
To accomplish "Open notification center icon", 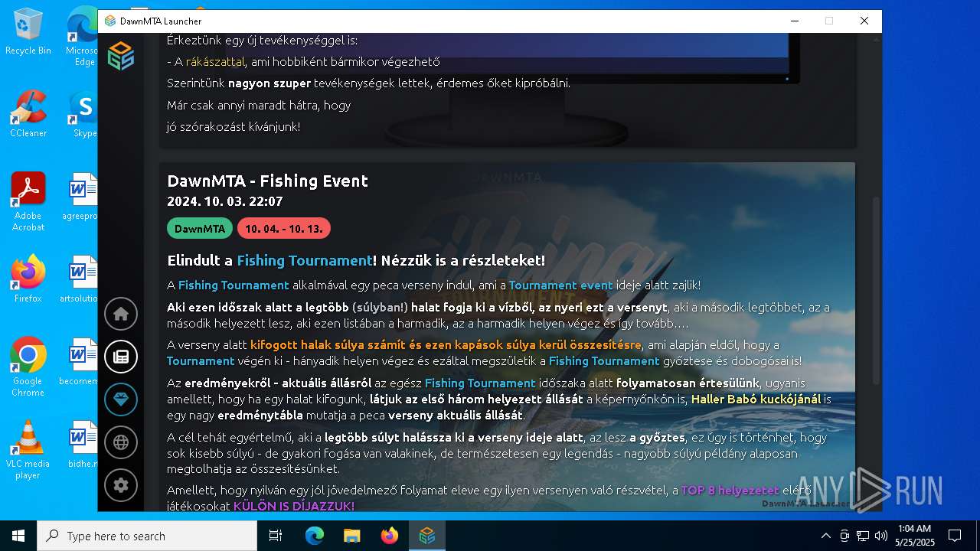I will (955, 536).
